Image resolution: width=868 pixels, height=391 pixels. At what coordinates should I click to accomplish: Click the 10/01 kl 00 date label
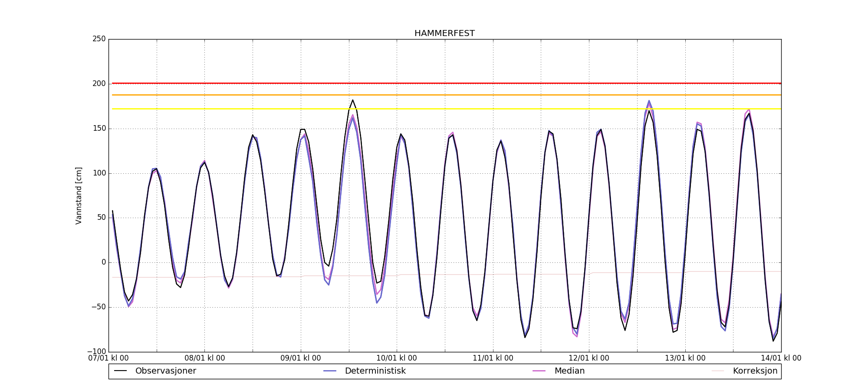pos(397,358)
